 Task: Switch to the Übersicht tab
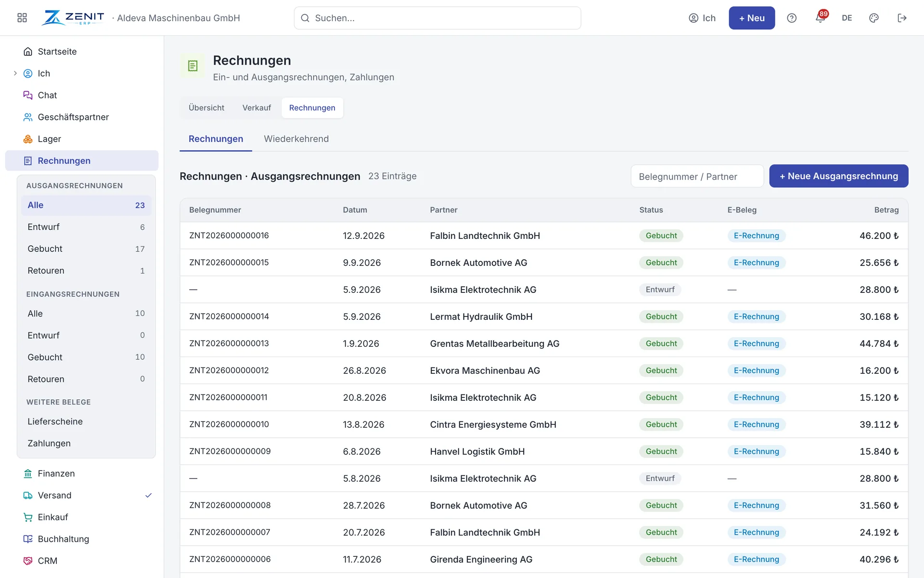click(206, 108)
